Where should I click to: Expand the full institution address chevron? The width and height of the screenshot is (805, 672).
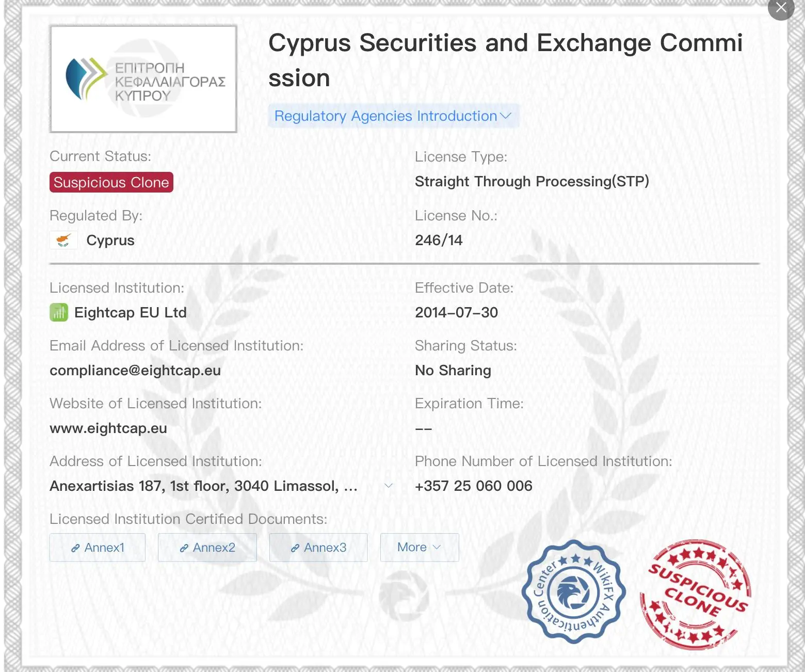[389, 486]
